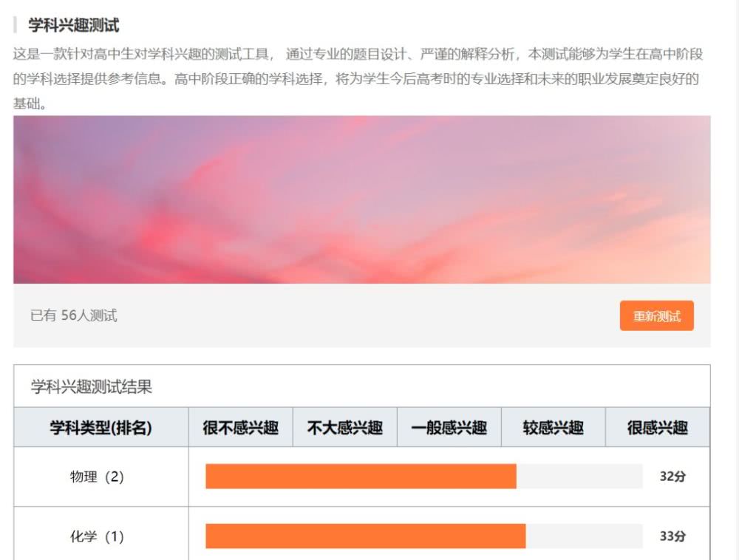Select the 一般感兴趣 column header
Viewport: 739px width, 560px height.
click(450, 427)
